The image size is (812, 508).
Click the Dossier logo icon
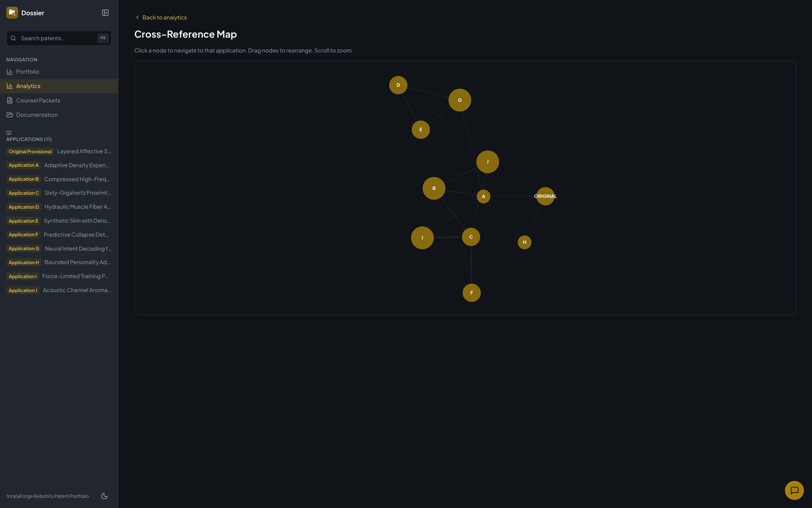(12, 13)
